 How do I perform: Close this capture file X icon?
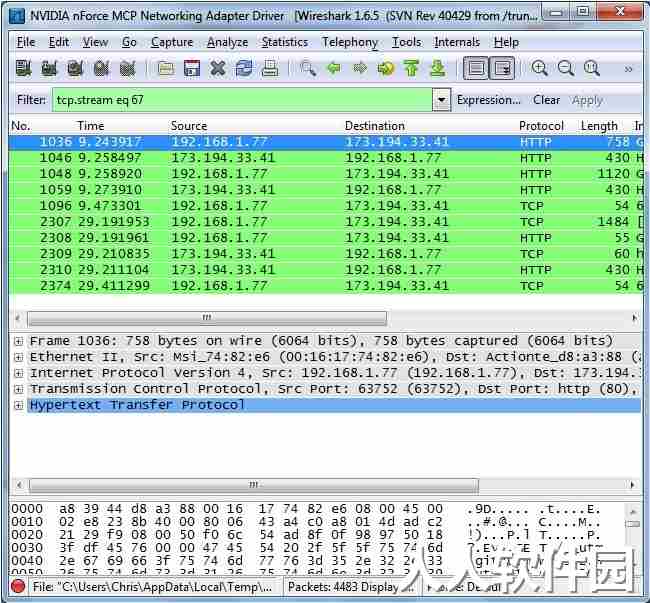(x=218, y=68)
